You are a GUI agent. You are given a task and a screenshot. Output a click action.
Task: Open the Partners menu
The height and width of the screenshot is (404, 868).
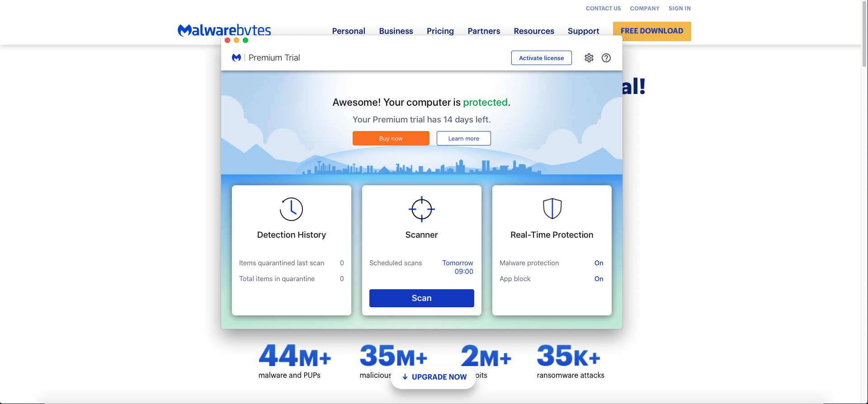484,31
